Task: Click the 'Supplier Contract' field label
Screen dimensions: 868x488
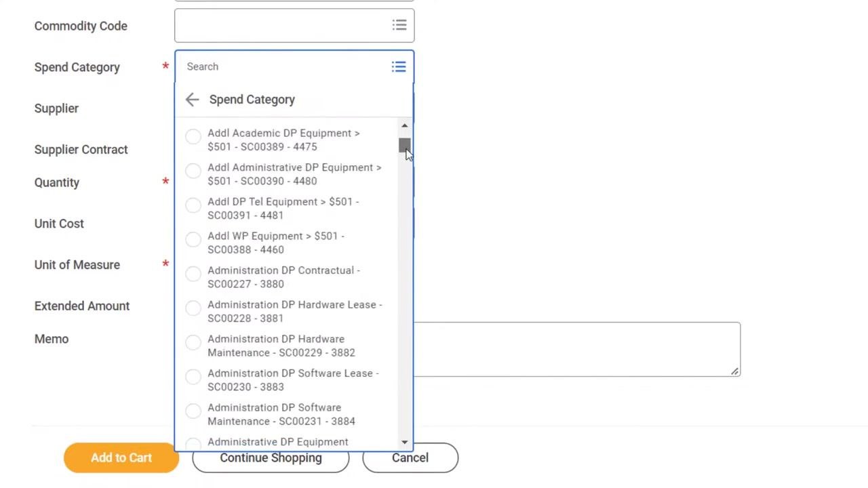Action: point(81,149)
